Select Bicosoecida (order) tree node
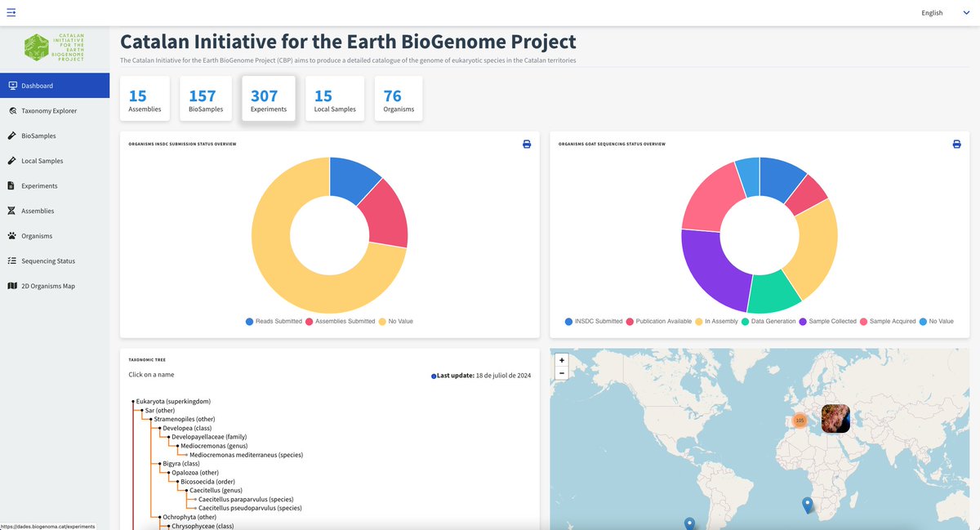980x530 pixels. (208, 482)
